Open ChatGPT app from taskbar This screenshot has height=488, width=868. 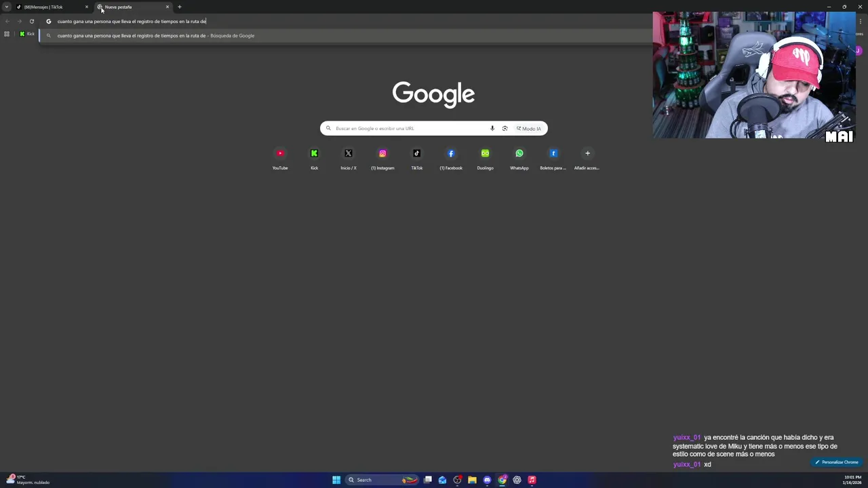(x=517, y=480)
